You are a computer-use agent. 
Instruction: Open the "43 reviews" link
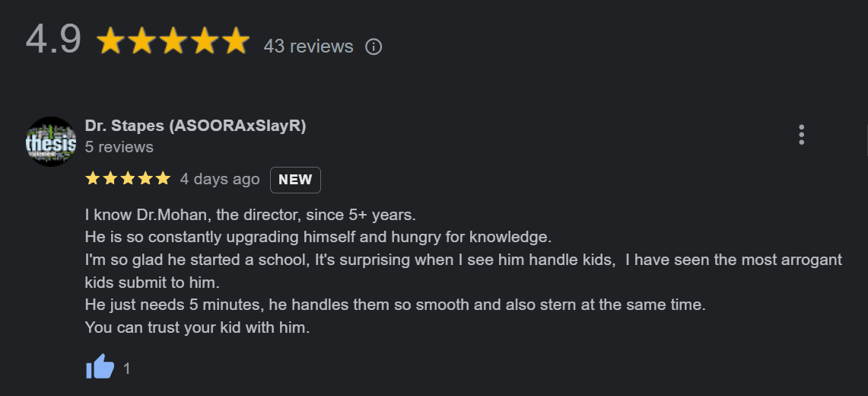click(308, 46)
